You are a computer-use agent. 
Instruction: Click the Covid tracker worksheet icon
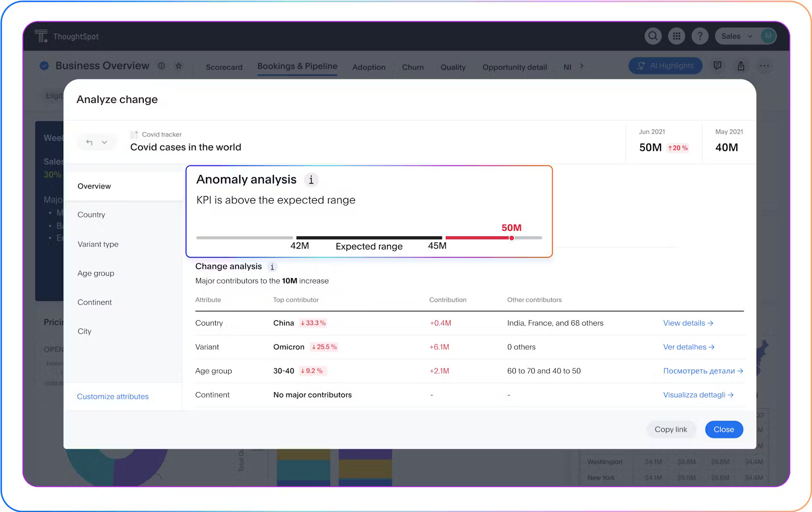point(134,134)
